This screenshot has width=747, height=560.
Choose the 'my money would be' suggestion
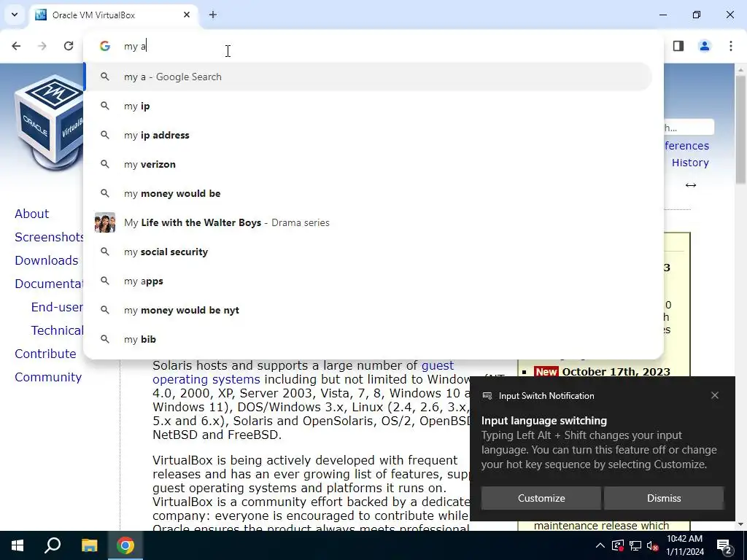pos(368,193)
